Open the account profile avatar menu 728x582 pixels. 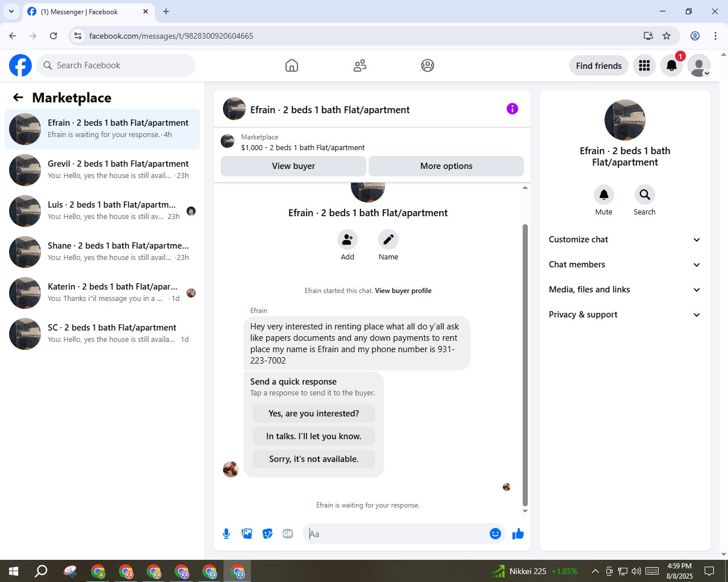pos(699,65)
